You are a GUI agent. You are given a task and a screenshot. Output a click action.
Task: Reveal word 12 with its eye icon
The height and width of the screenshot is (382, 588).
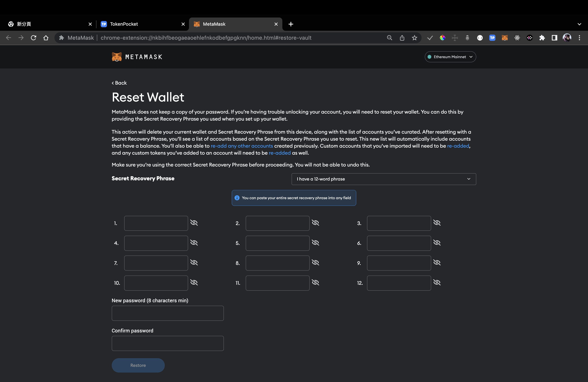point(437,282)
